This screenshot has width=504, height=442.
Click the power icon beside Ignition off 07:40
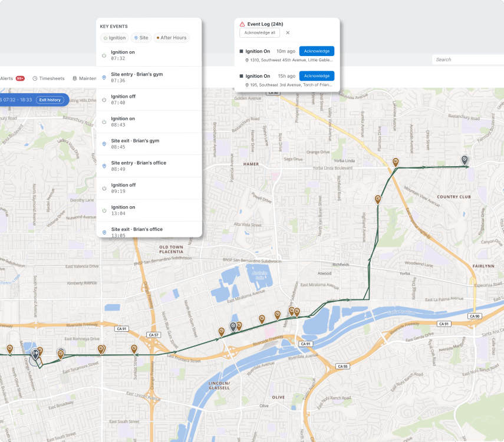(x=104, y=100)
